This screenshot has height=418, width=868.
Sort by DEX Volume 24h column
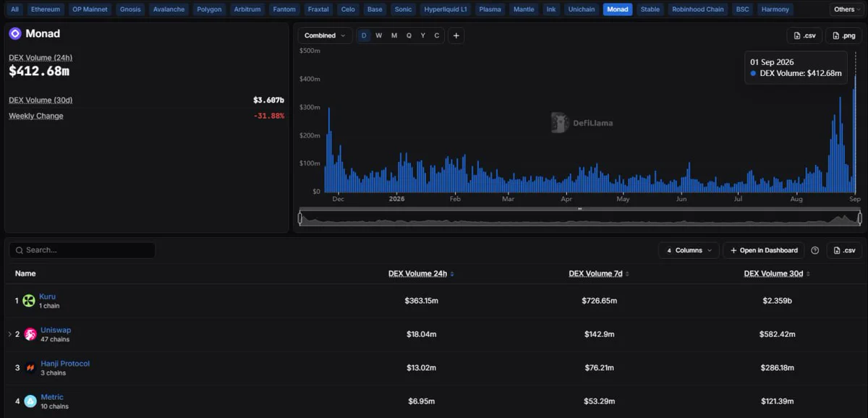tap(421, 273)
